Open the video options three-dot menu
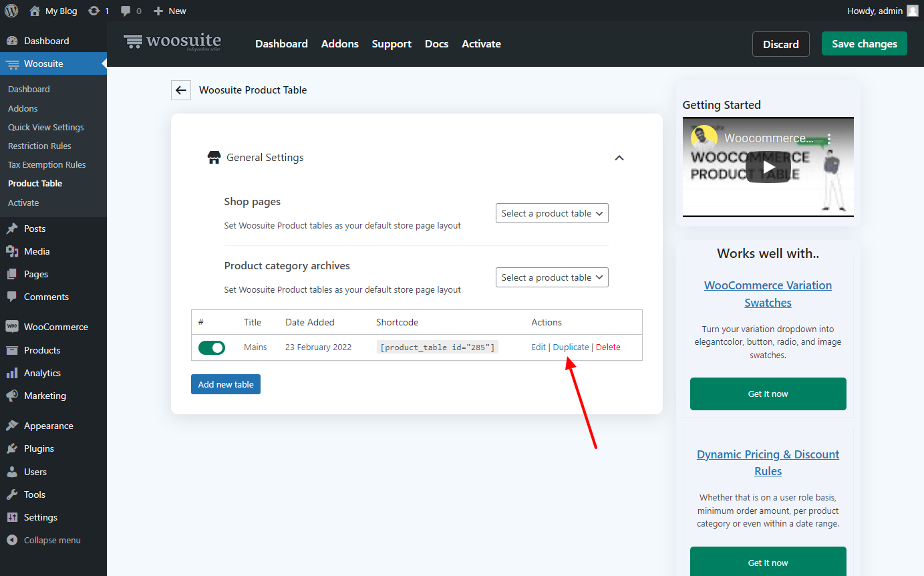The image size is (924, 576). (828, 139)
